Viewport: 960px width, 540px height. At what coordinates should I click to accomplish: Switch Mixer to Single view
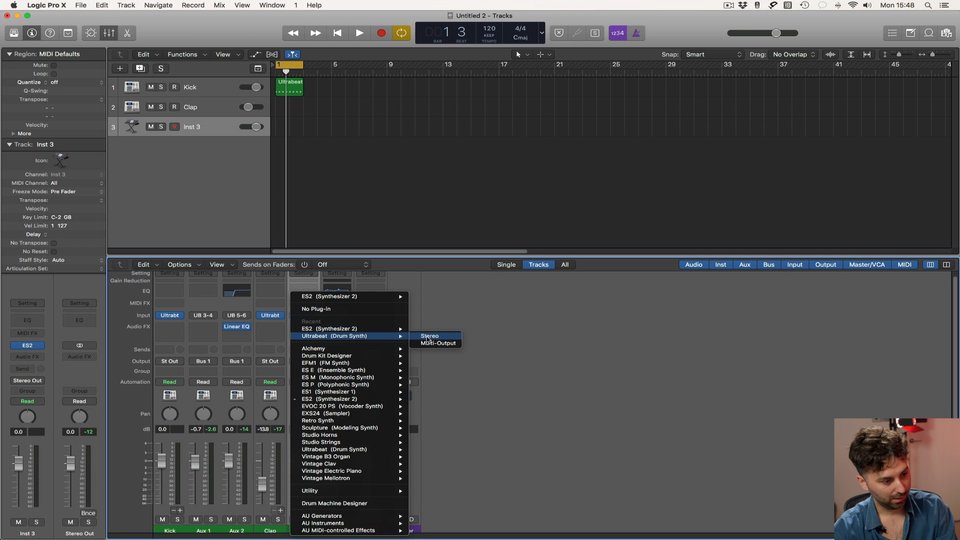[506, 264]
